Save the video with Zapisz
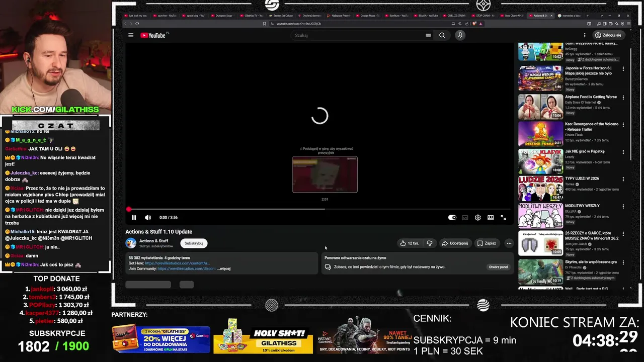The image size is (644, 362). (x=487, y=243)
